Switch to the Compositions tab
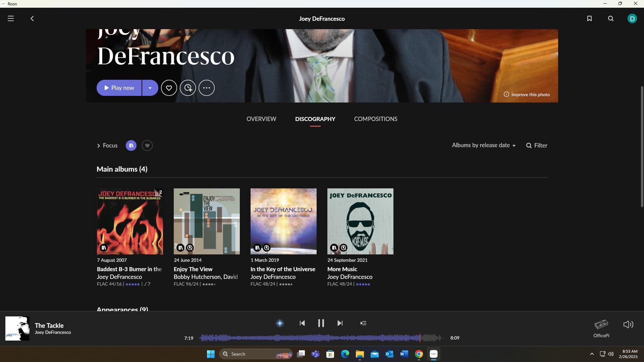 point(376,119)
